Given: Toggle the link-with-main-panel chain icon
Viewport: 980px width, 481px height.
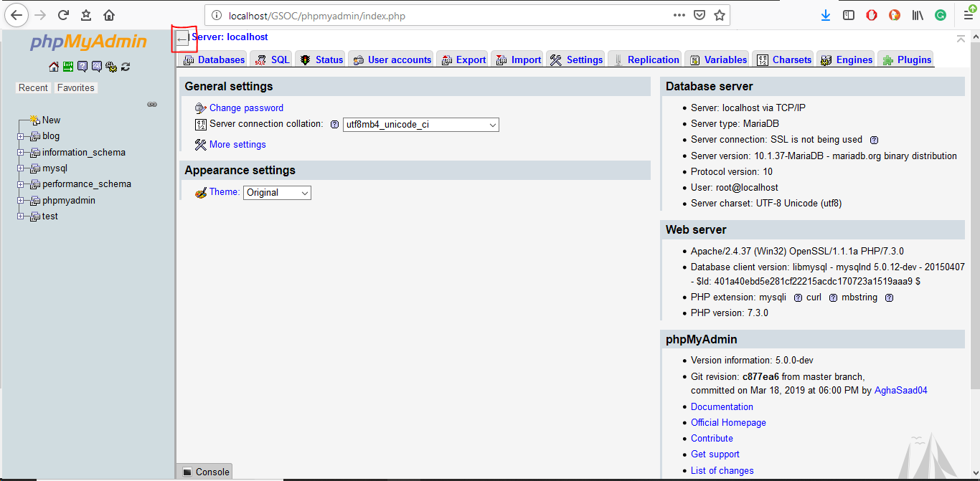Looking at the screenshot, I should [x=152, y=104].
